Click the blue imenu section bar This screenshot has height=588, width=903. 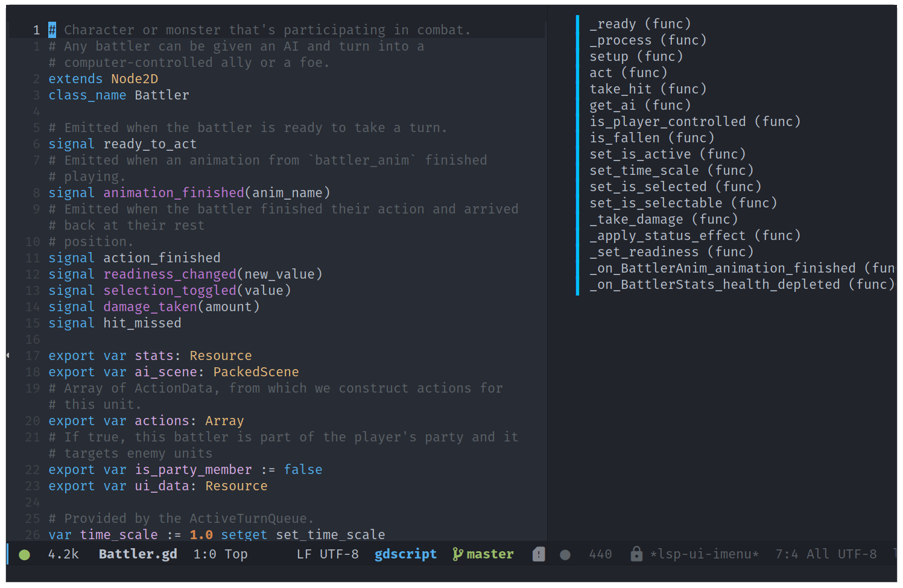(577, 154)
